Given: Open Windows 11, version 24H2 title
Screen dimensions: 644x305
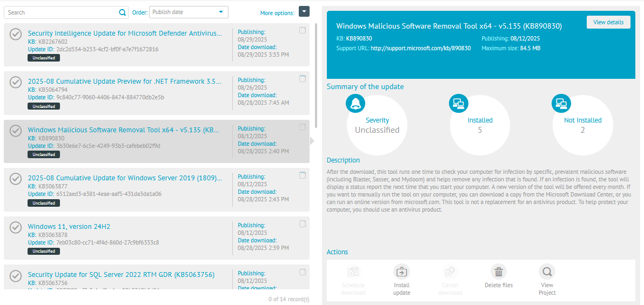Looking at the screenshot, I should 69,227.
